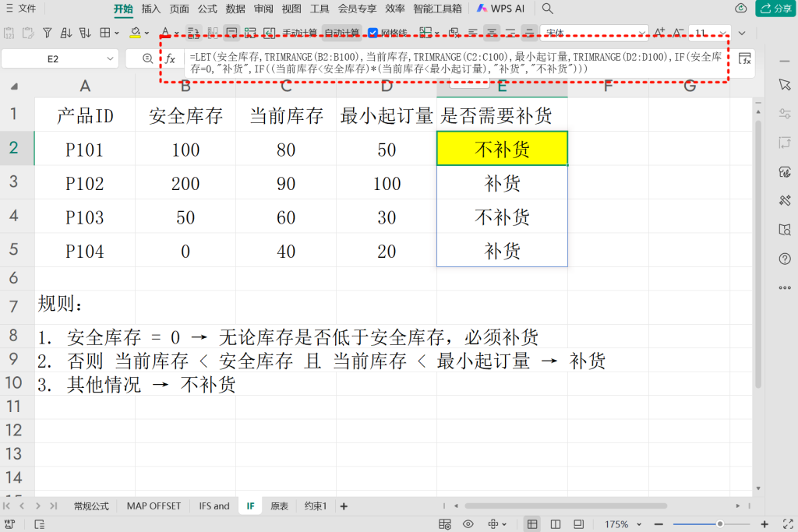Open the 常规公式 sheet tab
This screenshot has width=798, height=532.
tap(91, 506)
